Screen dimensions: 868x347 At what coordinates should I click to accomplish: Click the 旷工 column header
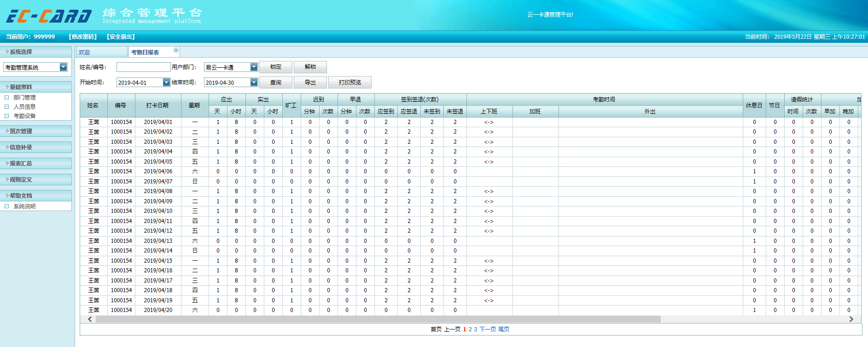(291, 106)
